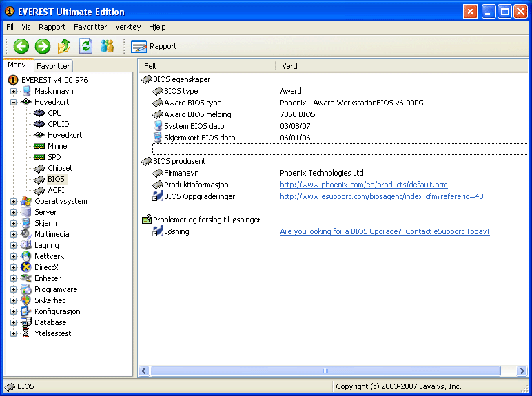Click the DirectX icon in the tree
532x396 pixels.
(26, 267)
